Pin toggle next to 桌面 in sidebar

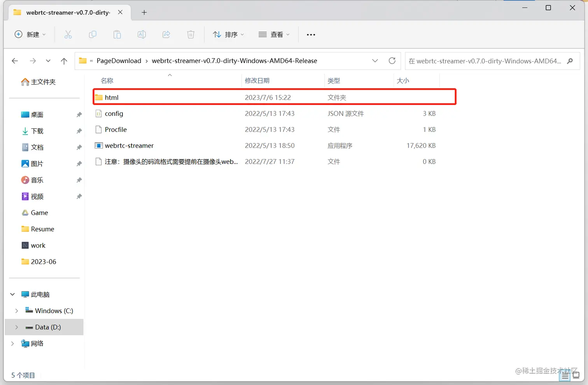(79, 115)
